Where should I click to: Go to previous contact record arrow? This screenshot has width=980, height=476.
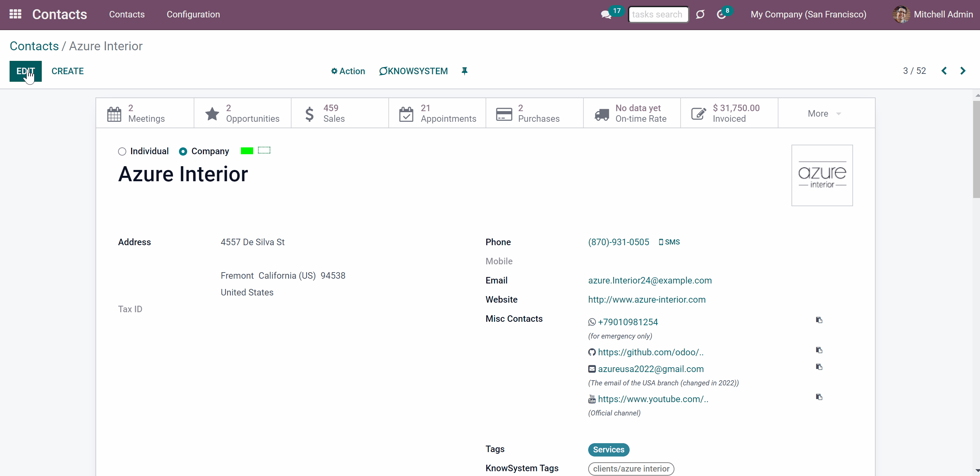point(944,71)
